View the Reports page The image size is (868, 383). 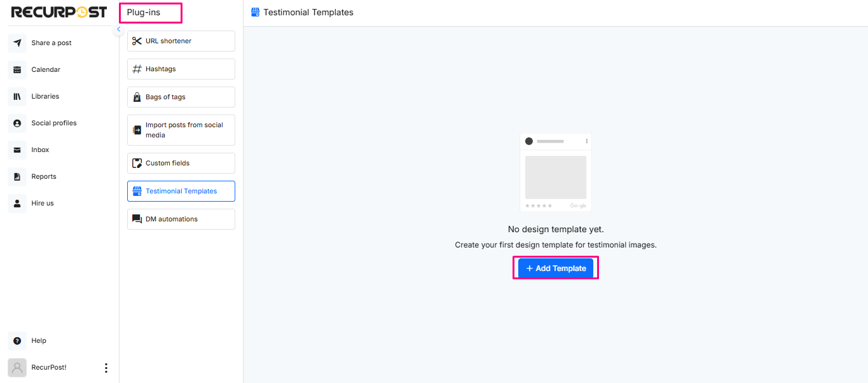point(44,177)
